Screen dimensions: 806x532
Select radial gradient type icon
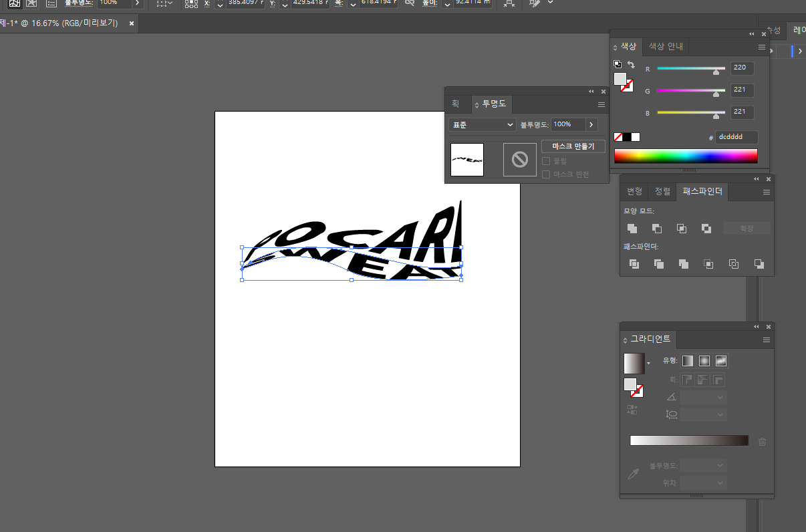click(x=704, y=361)
